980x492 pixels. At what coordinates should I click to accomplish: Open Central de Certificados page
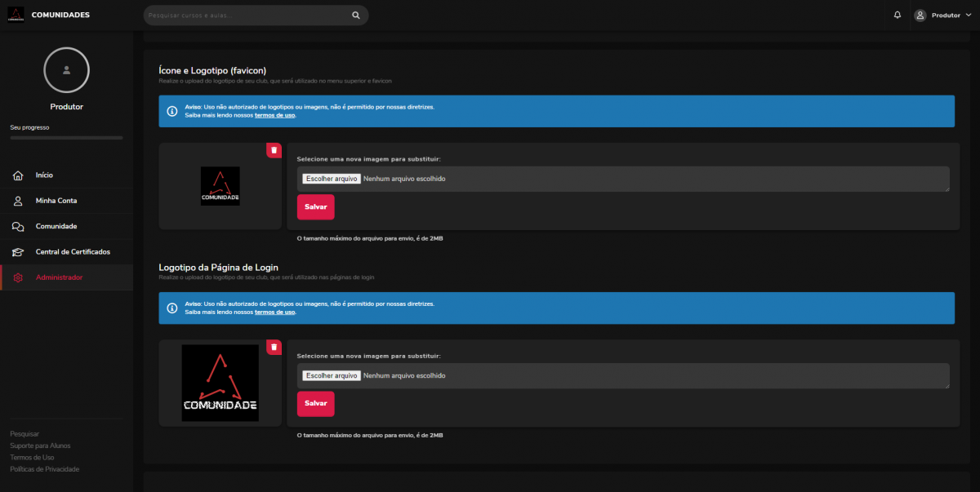tap(72, 252)
